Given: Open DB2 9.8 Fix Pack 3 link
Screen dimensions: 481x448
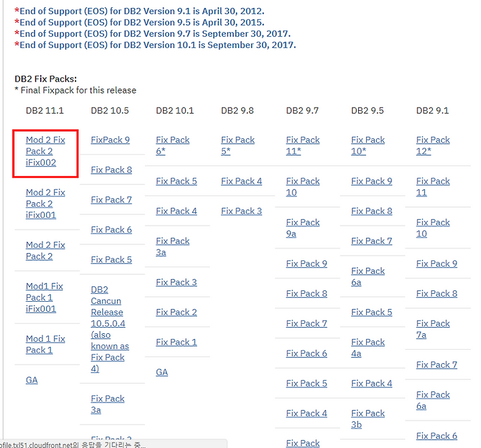Looking at the screenshot, I should coord(241,211).
